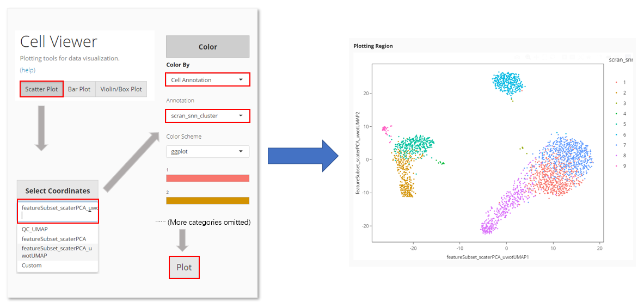This screenshot has width=644, height=308.
Task: Switch to the Scatter Plot tab
Action: click(41, 89)
